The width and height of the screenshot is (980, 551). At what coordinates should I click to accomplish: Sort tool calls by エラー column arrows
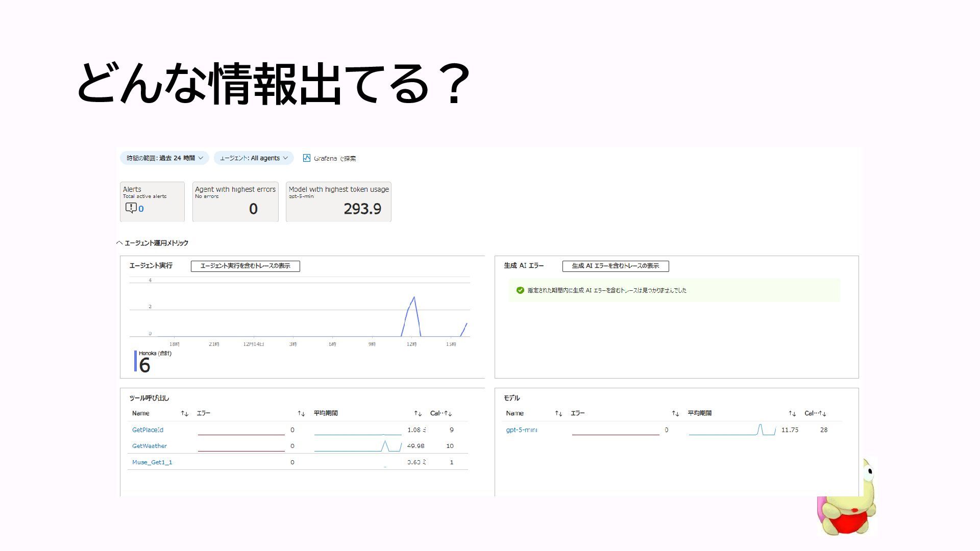point(301,414)
